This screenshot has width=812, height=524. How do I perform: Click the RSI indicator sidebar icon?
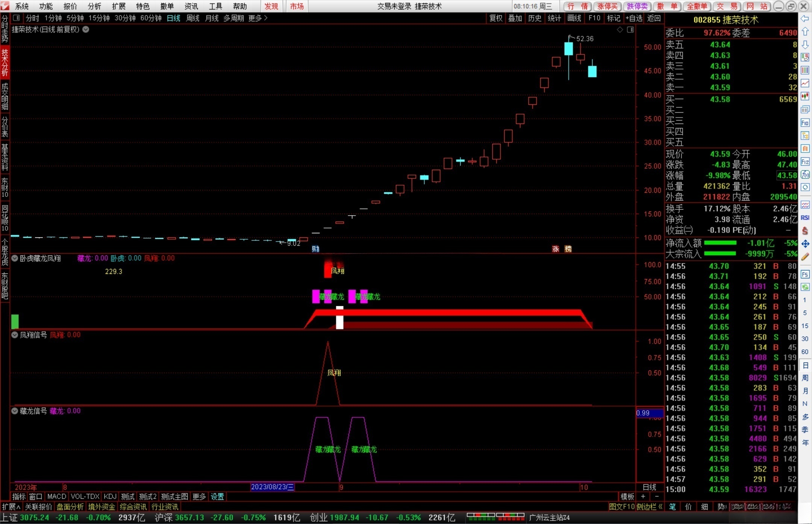(x=805, y=217)
